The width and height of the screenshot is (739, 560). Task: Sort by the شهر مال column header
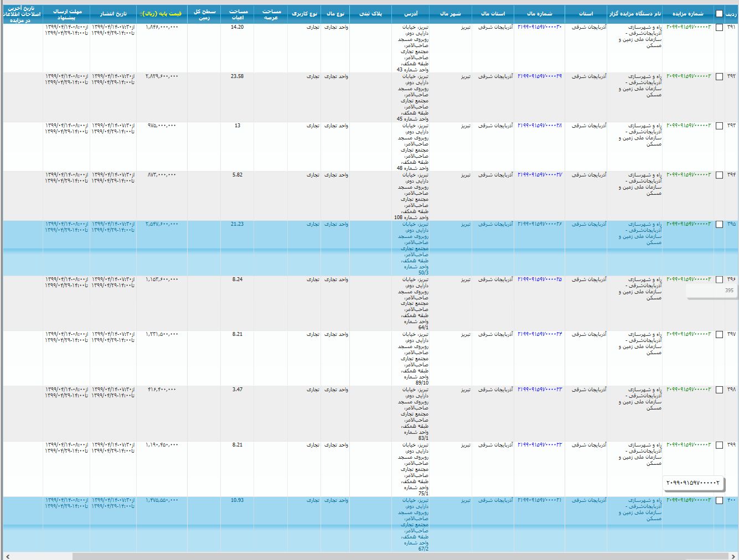(451, 14)
